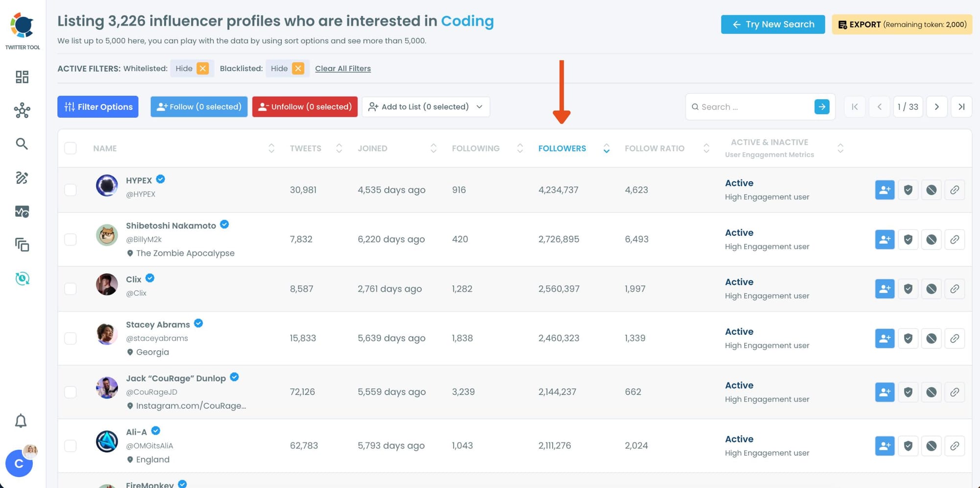980x488 pixels.
Task: Click follow icon for HYPEX row
Action: tap(884, 190)
